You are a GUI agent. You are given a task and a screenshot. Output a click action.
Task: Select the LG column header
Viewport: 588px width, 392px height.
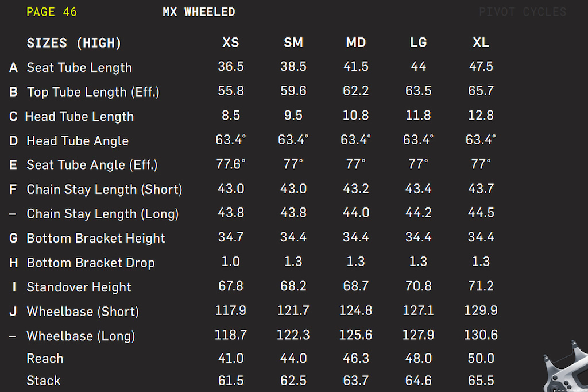[x=419, y=43]
